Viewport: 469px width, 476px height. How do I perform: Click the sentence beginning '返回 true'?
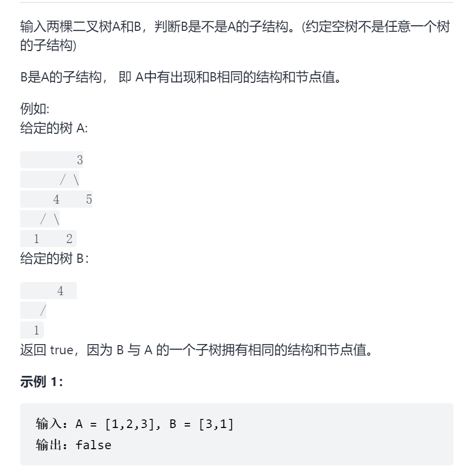pos(196,350)
